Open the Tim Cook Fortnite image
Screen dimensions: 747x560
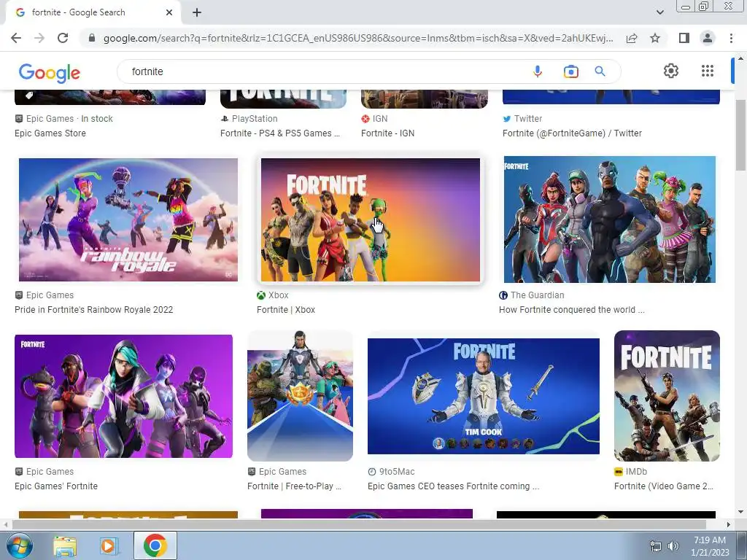[484, 396]
